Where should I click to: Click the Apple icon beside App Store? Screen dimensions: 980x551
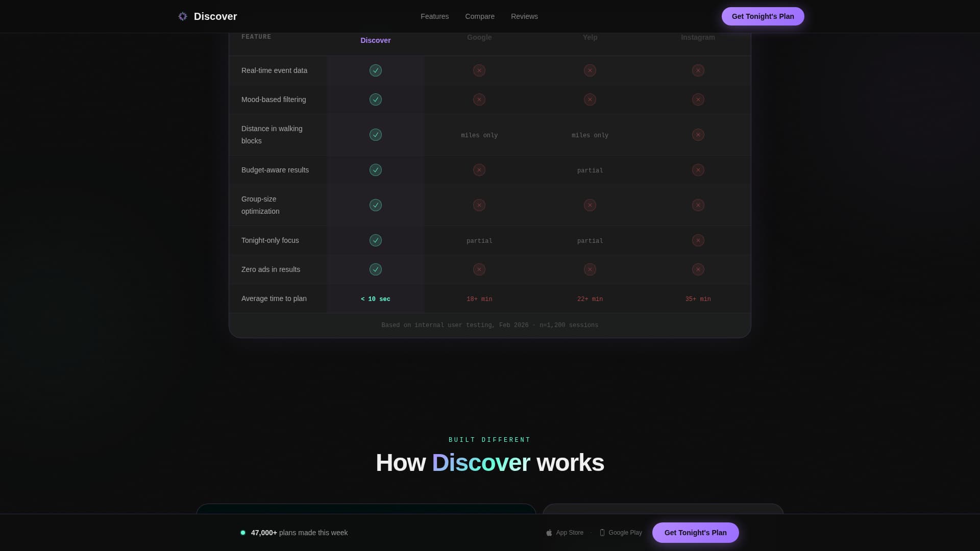tap(549, 533)
